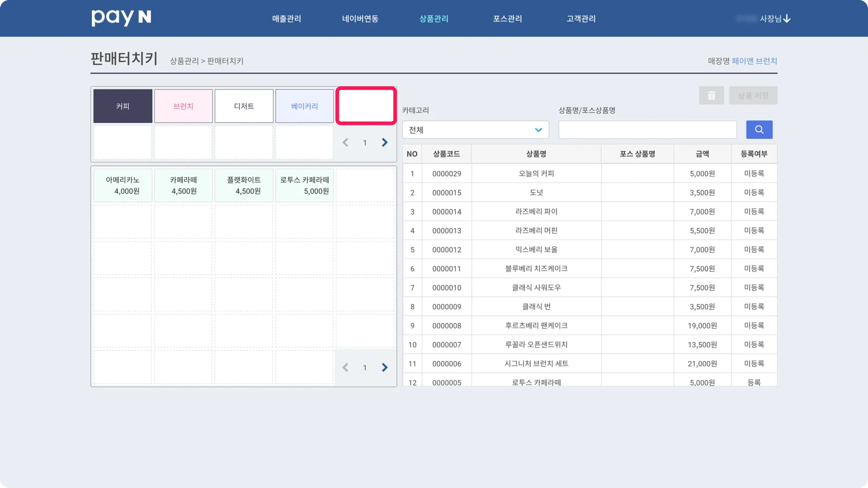Go to previous product page arrow

coord(345,368)
